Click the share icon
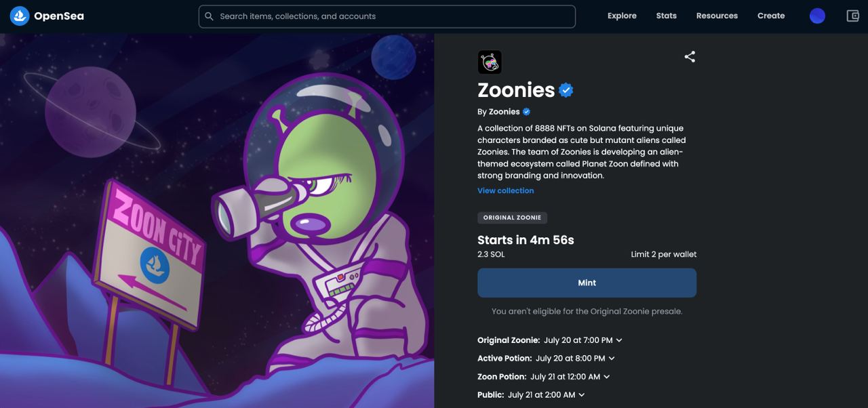868x408 pixels. coord(690,57)
